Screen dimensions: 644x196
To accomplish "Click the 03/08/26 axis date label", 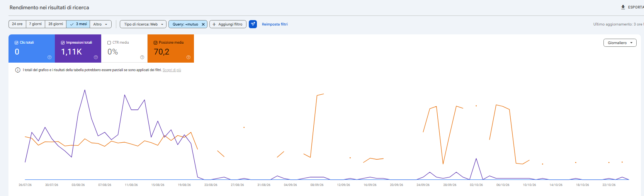I will coord(78,185).
